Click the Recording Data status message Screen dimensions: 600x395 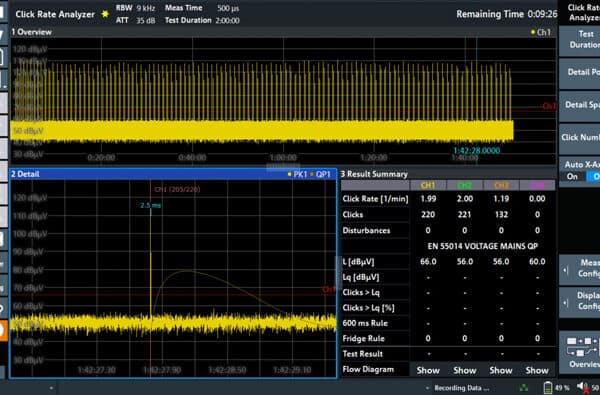pos(461,388)
